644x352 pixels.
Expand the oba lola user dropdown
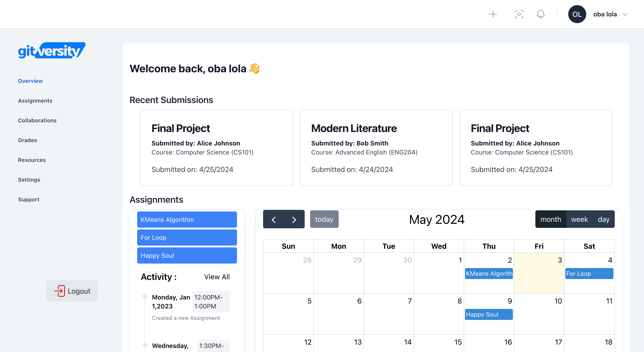(625, 14)
